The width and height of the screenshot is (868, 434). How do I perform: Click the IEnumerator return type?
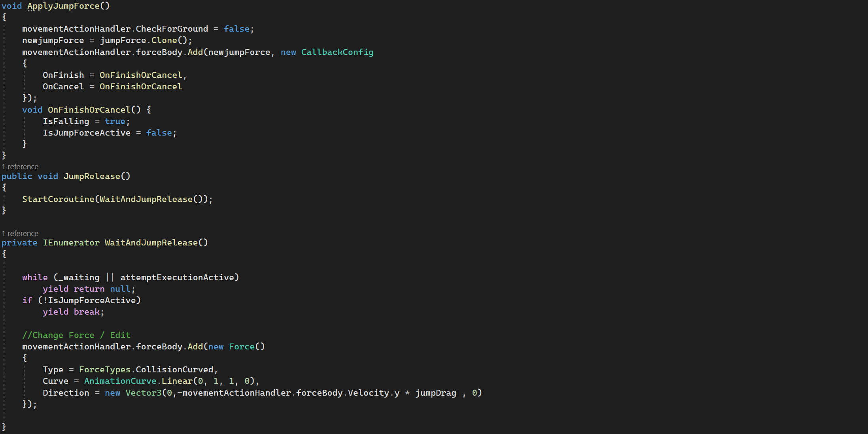click(x=71, y=243)
